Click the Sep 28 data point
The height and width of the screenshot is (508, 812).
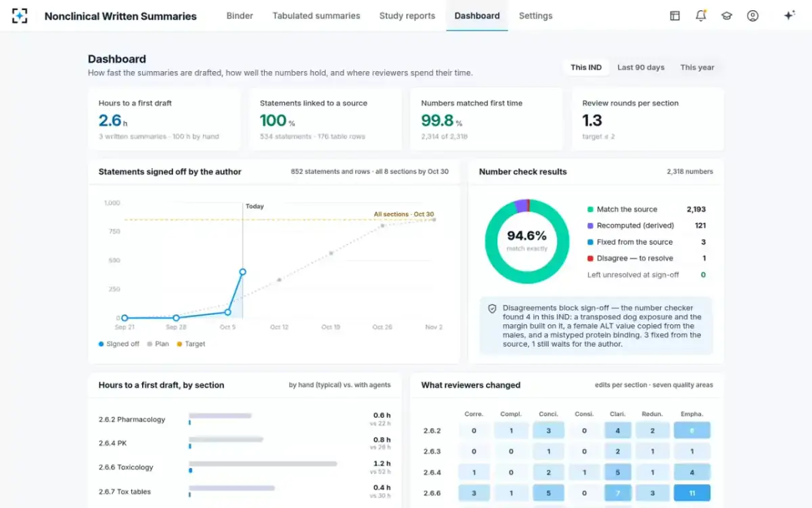click(176, 318)
